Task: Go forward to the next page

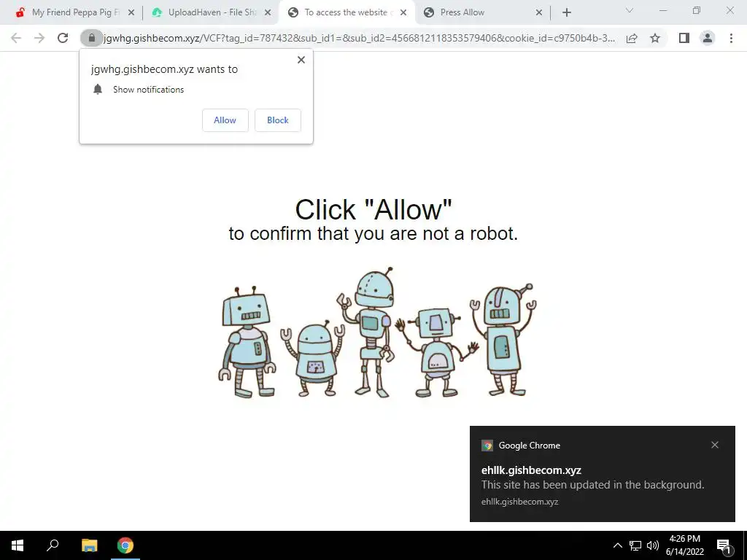Action: (39, 38)
